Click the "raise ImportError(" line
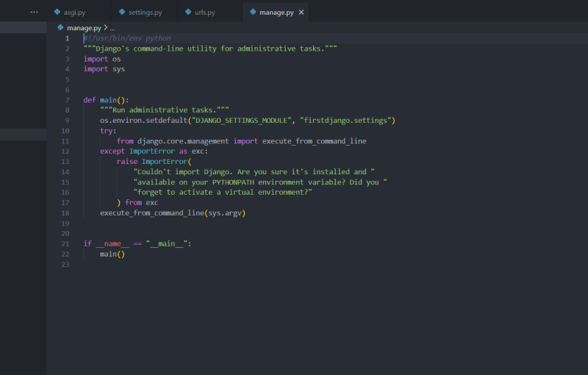This screenshot has height=375, width=588. [154, 162]
